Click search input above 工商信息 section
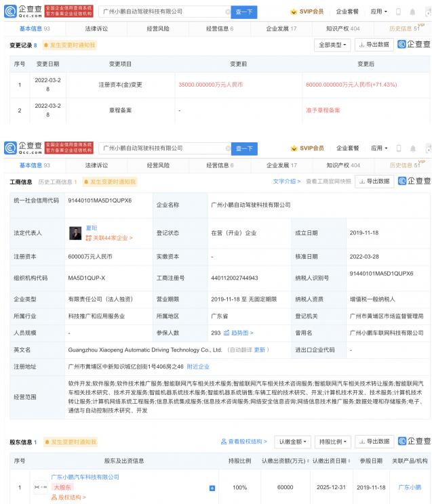 coord(165,148)
